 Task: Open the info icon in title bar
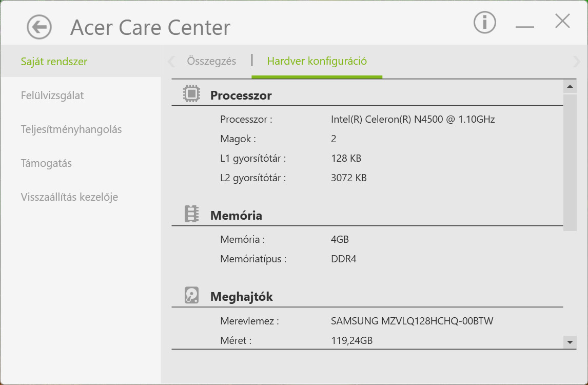tap(484, 23)
